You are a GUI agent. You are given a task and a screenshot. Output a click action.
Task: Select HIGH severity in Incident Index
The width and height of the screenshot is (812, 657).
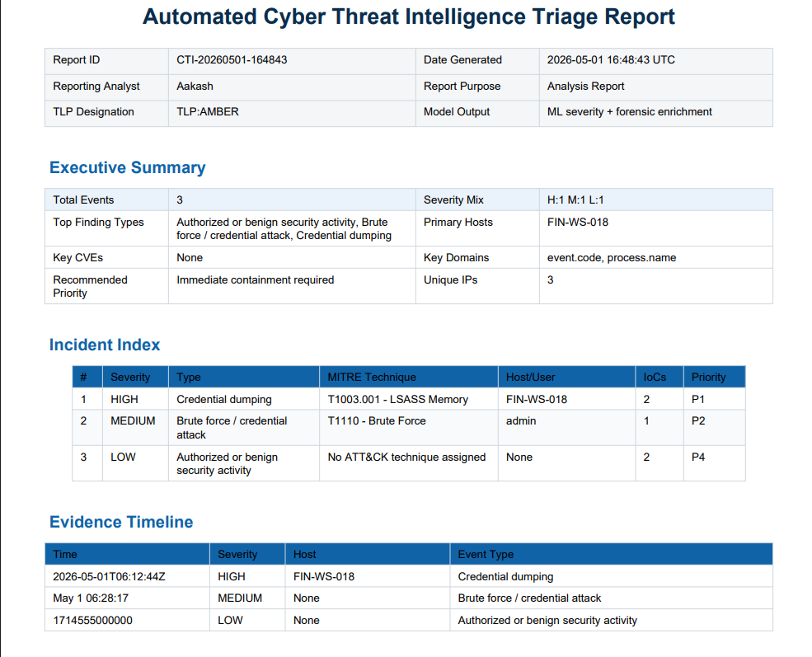124,399
